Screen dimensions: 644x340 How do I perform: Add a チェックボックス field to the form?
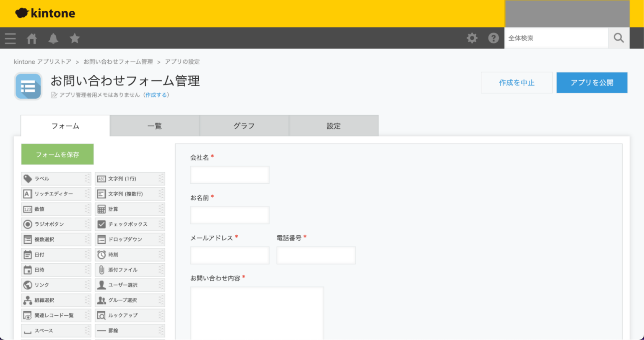point(130,224)
